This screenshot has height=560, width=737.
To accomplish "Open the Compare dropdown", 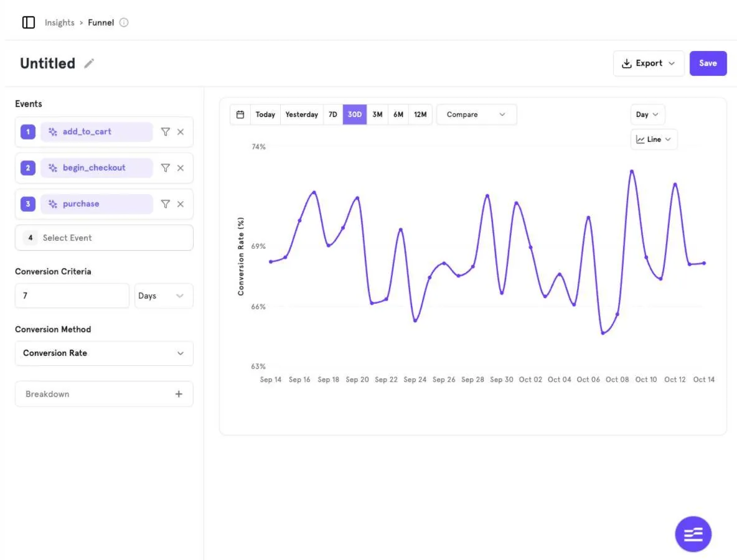I will pyautogui.click(x=477, y=114).
